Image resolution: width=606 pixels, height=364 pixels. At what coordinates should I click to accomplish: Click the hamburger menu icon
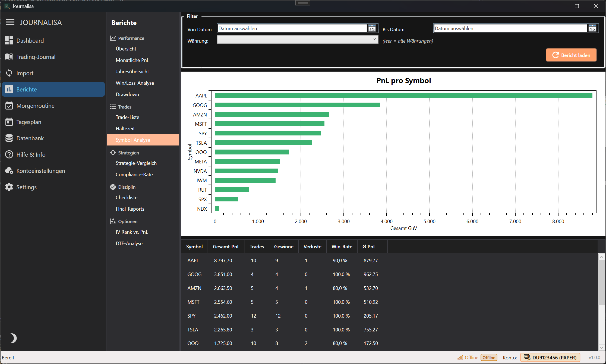tap(10, 22)
